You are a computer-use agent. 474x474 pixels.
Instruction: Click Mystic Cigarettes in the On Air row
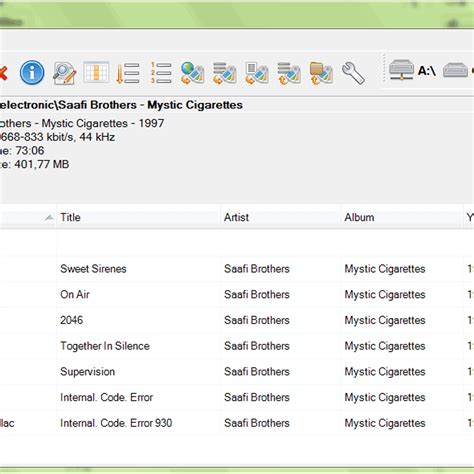tap(385, 294)
